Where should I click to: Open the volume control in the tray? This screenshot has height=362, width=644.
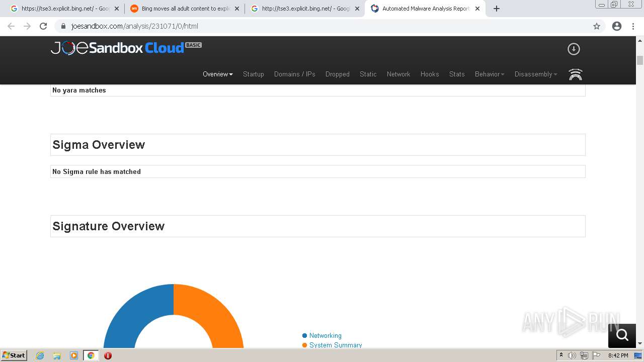(572, 355)
